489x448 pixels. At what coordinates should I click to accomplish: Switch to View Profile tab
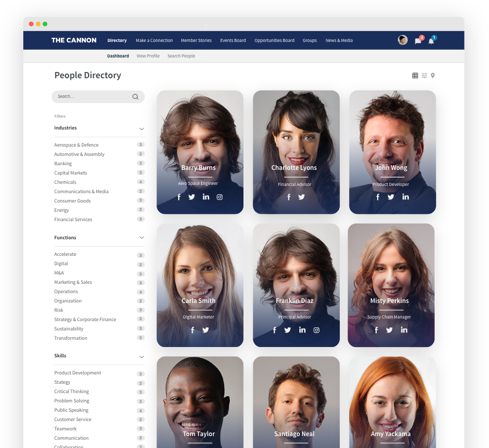(148, 56)
